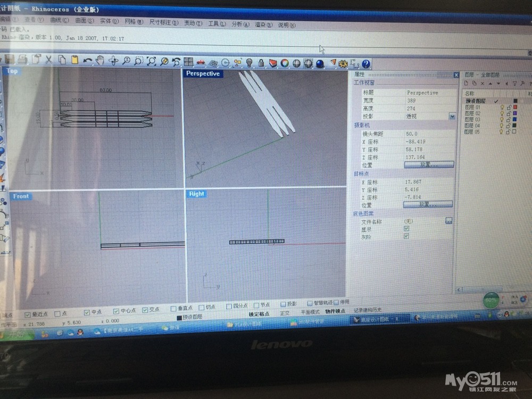Image resolution: width=532 pixels, height=399 pixels.
Task: Click the Pan view hand icon
Action: tap(99, 61)
